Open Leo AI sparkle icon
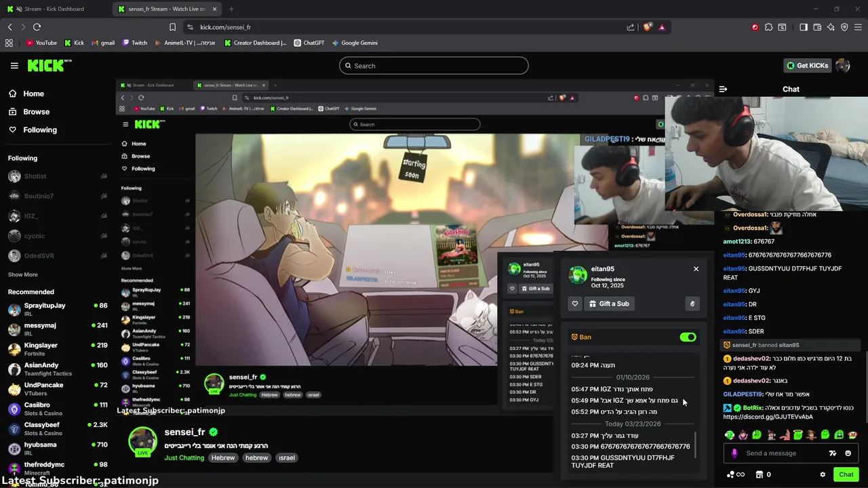This screenshot has height=488, width=868. click(x=831, y=27)
